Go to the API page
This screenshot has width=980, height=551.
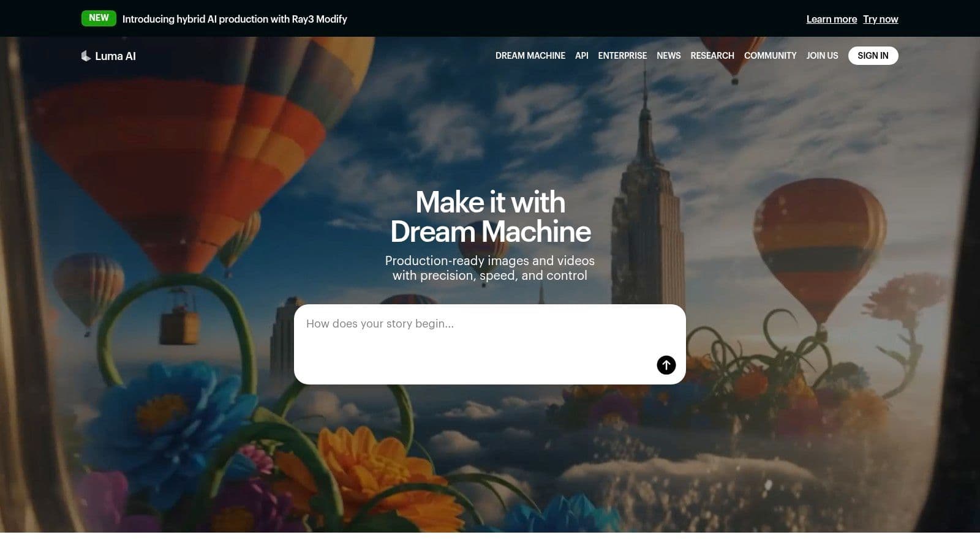pos(581,56)
